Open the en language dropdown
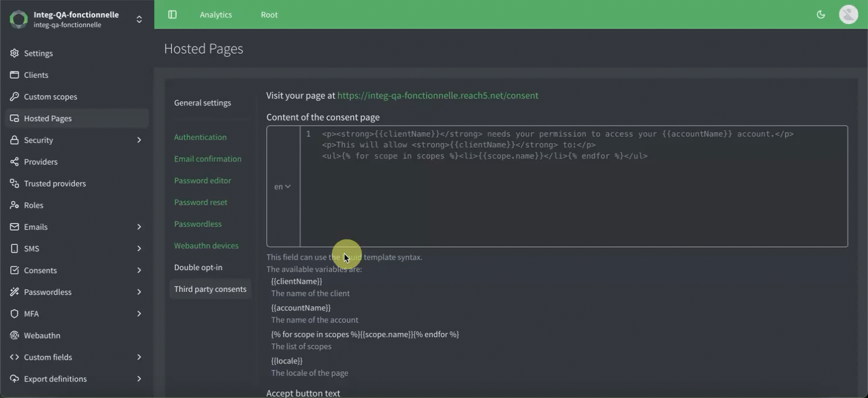The width and height of the screenshot is (868, 398). tap(282, 186)
